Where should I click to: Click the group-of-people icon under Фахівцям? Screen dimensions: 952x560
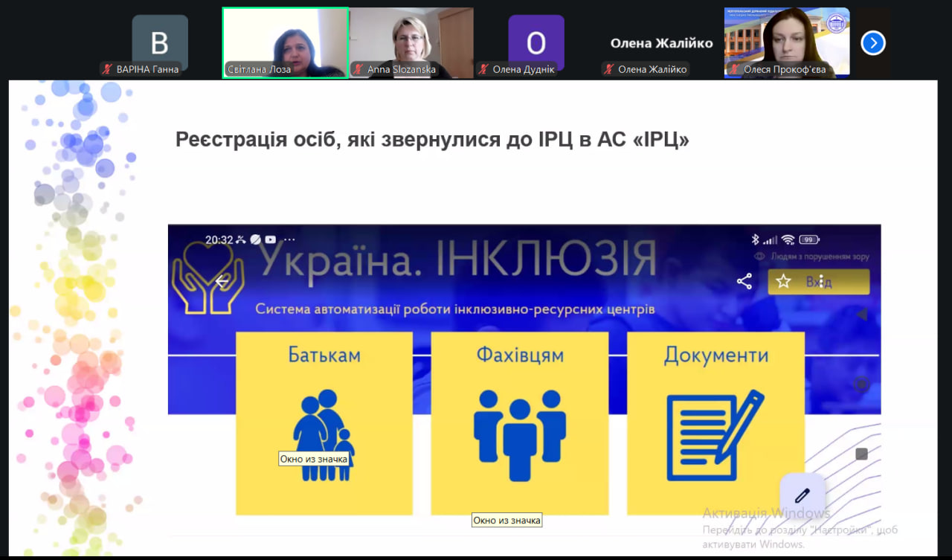pyautogui.click(x=519, y=435)
